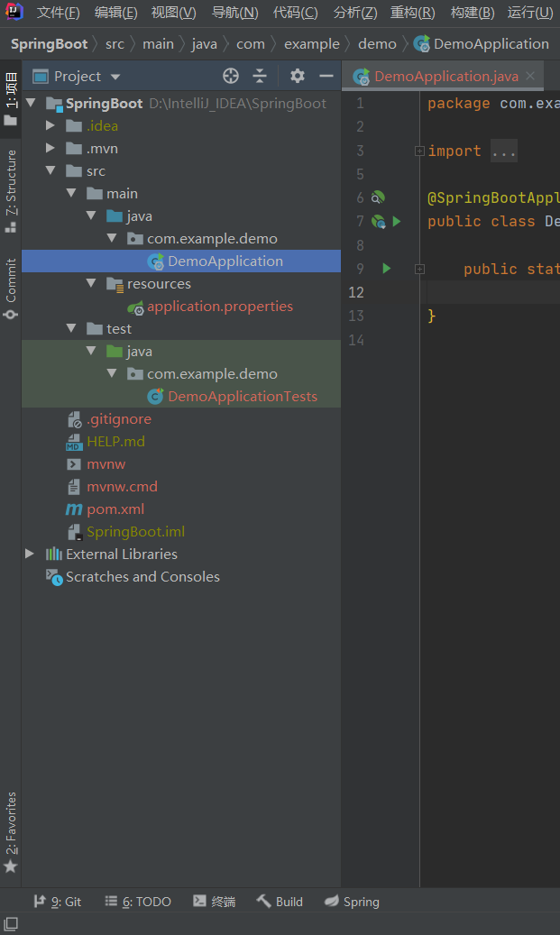This screenshot has width=560, height=935.
Task: Open the 终端 terminal tool window
Action: (214, 902)
